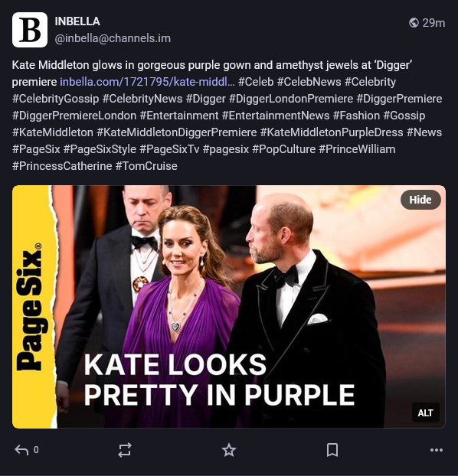Screen dimensions: 458x476
Task: Open the #DiggerLondonPremiere hashtag
Action: coord(291,99)
